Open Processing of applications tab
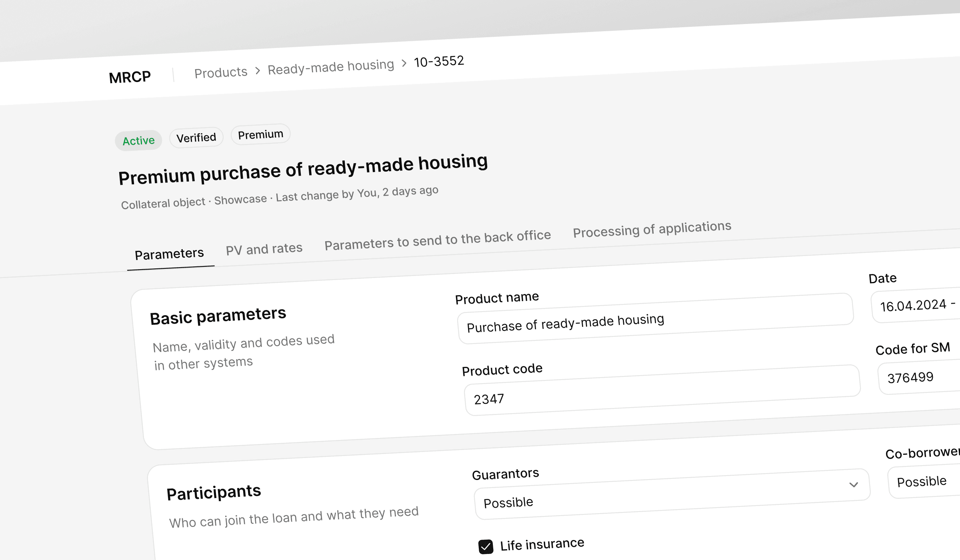Screen dimensions: 960x560 click(652, 229)
